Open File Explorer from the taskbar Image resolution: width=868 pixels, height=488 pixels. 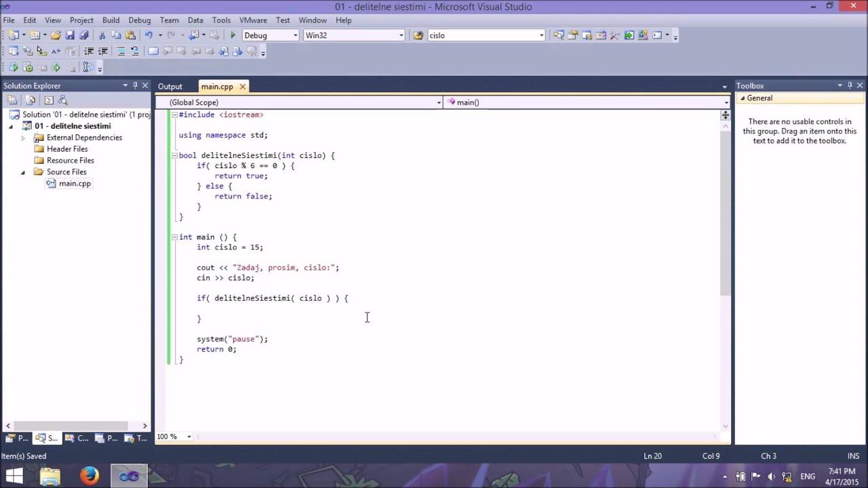pos(50,476)
